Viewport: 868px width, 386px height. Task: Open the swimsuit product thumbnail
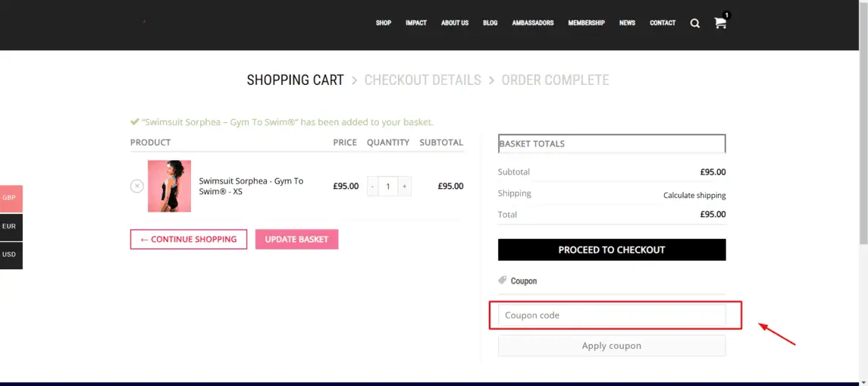tap(169, 186)
